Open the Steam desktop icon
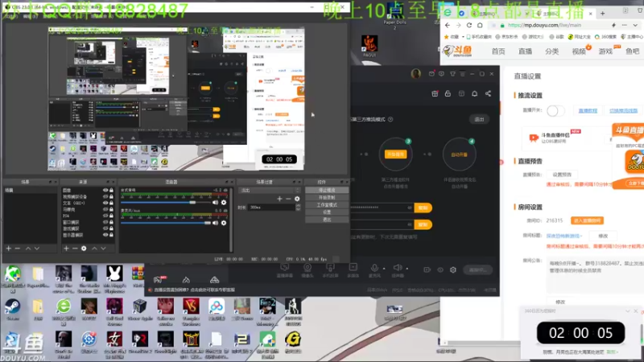 [x=12, y=310]
